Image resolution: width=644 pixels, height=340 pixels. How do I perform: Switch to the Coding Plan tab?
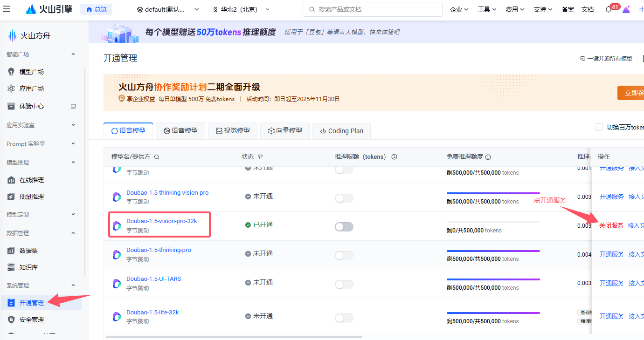pyautogui.click(x=341, y=131)
